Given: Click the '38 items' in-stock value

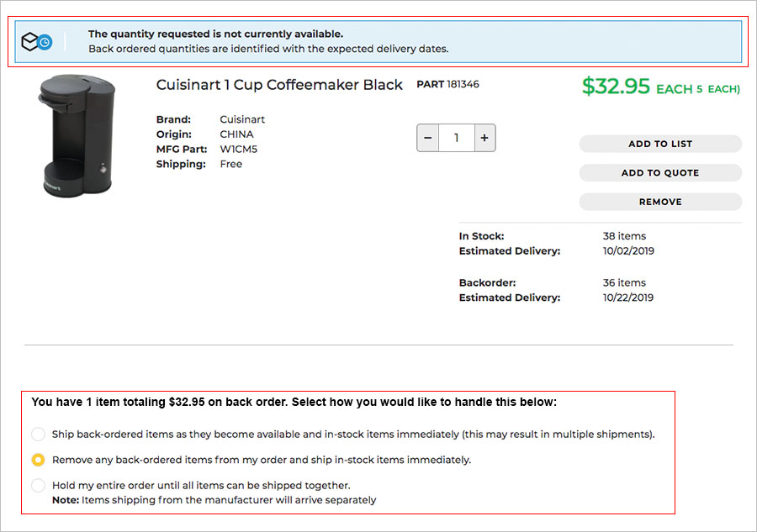Looking at the screenshot, I should (x=624, y=236).
